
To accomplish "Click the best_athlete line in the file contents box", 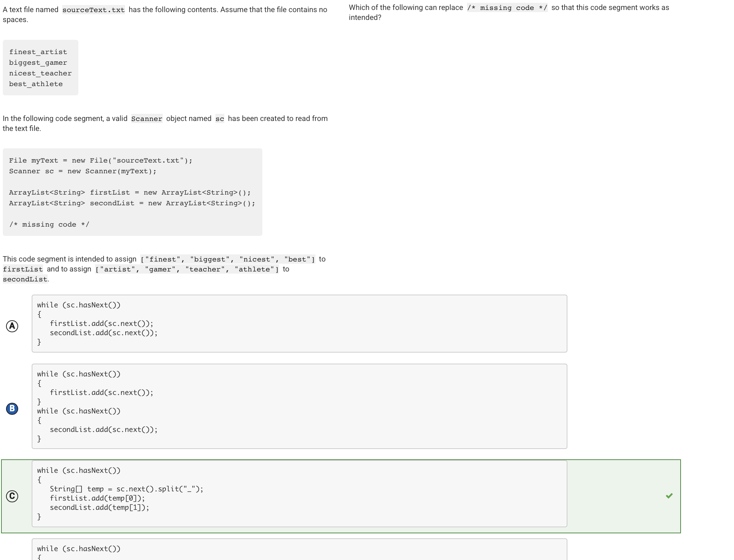I will click(x=36, y=84).
